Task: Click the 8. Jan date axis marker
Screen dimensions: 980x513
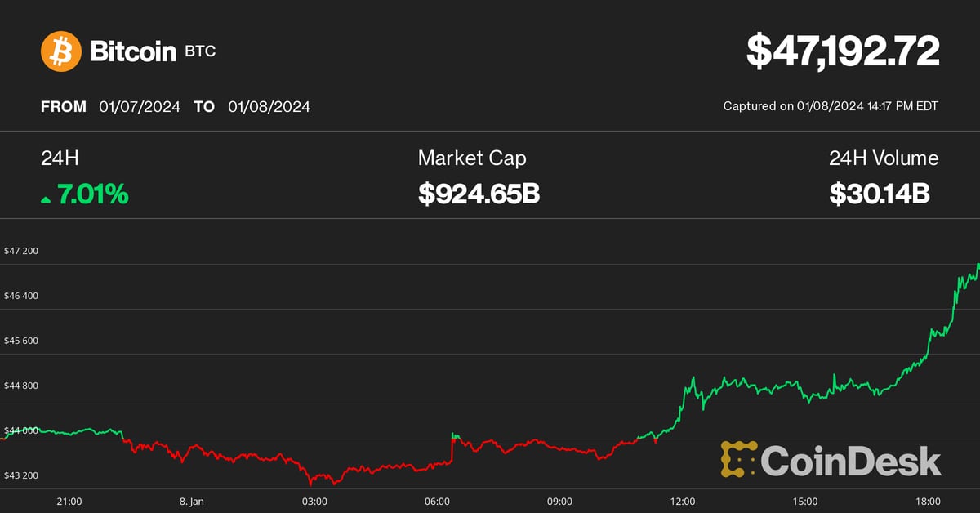Action: (x=191, y=501)
